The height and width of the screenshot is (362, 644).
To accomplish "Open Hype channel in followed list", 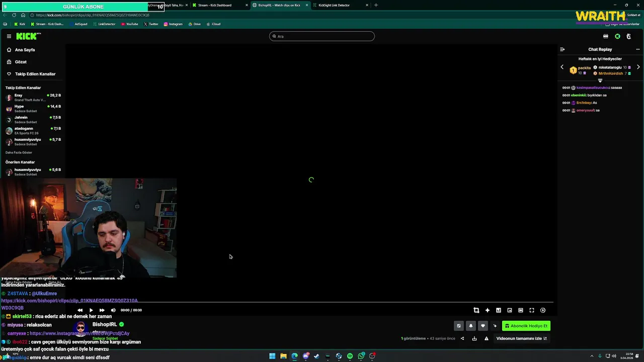I will [x=33, y=109].
